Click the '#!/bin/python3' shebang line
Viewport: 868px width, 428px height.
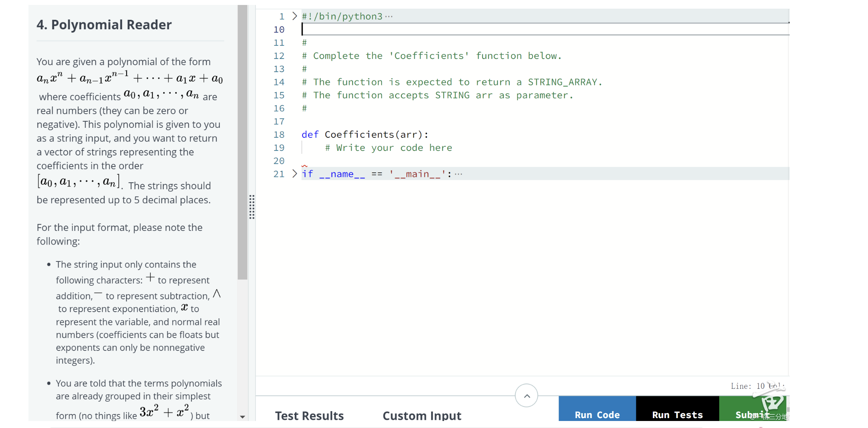[342, 16]
